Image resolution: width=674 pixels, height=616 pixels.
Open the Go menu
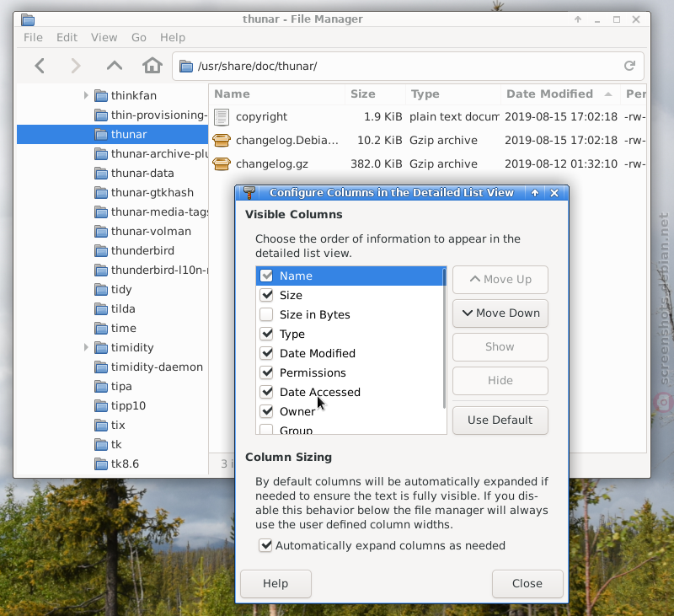(139, 37)
